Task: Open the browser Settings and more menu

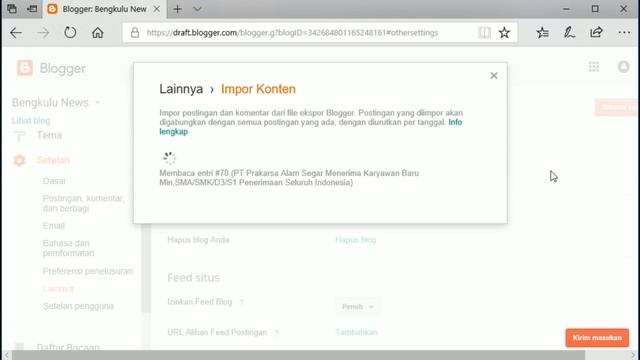Action: 624,33
